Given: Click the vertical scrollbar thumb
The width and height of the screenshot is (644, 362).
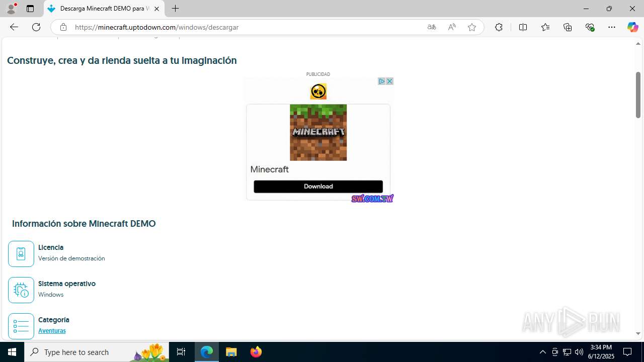Looking at the screenshot, I should tap(638, 95).
